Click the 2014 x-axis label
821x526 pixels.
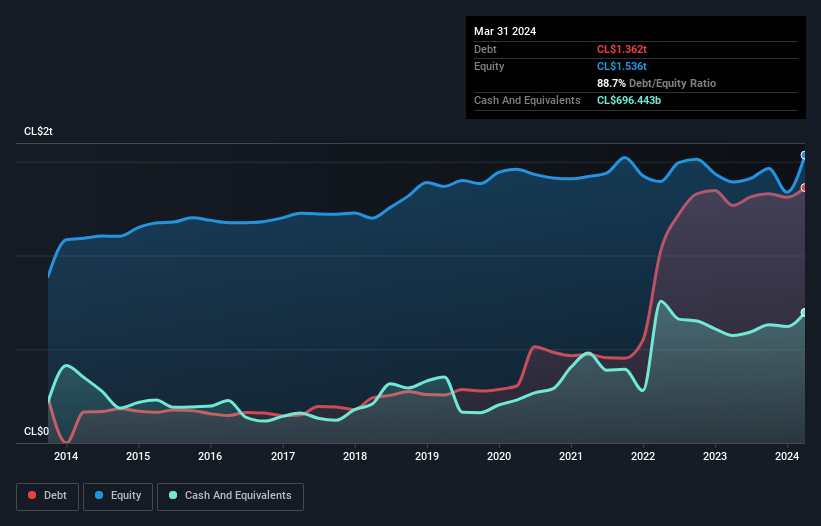pos(66,457)
